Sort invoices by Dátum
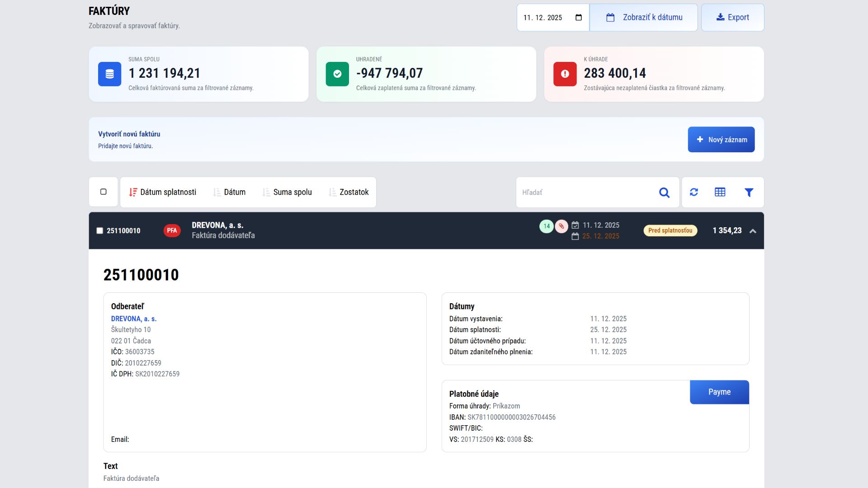The width and height of the screenshot is (868, 488). (x=229, y=192)
